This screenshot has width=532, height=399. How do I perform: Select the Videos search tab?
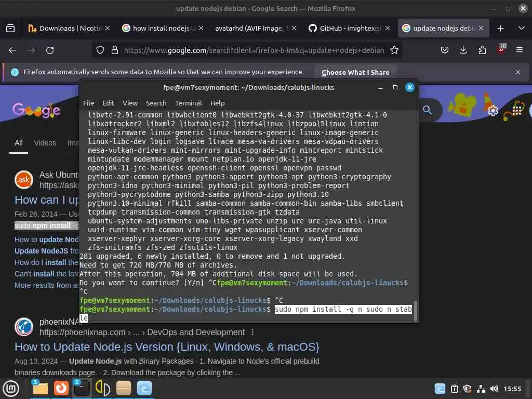45,143
